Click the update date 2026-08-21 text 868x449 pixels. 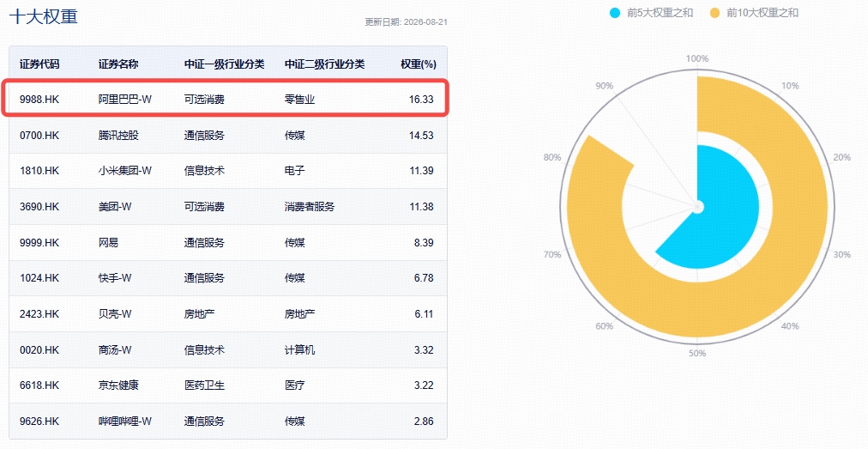[406, 22]
